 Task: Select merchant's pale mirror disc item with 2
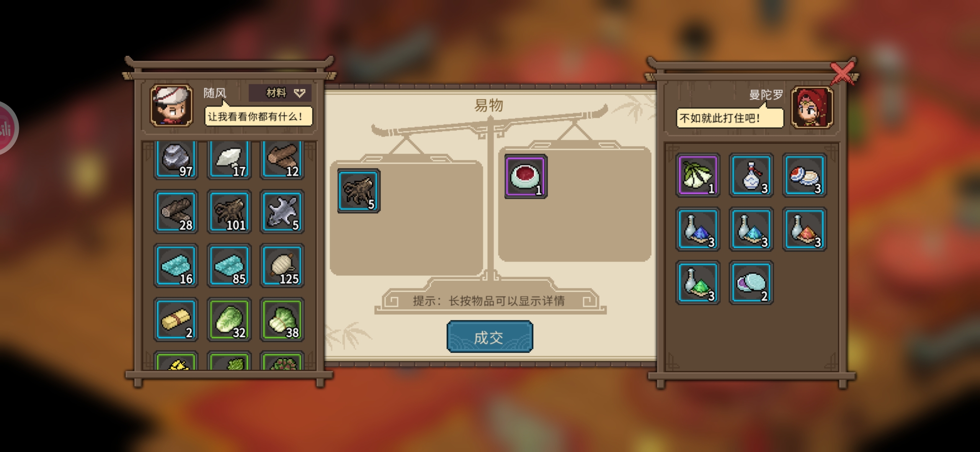[751, 282]
